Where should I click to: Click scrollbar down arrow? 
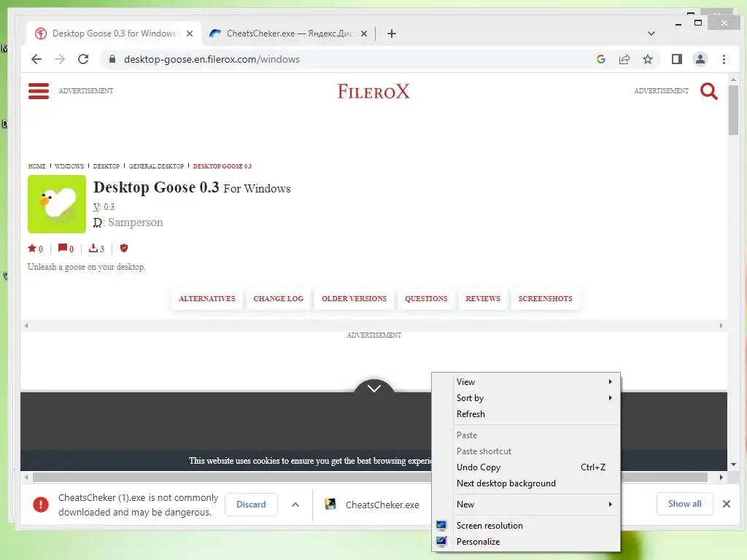tap(734, 464)
